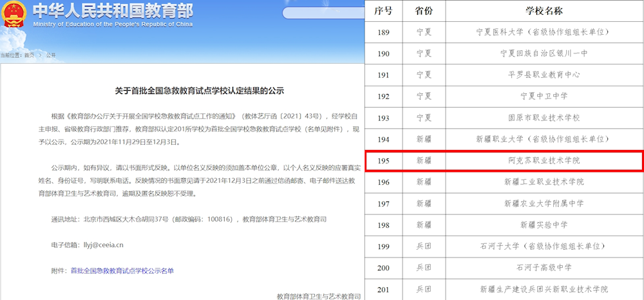This screenshot has width=644, height=300.
Task: Click serial number 190
Action: (x=383, y=53)
